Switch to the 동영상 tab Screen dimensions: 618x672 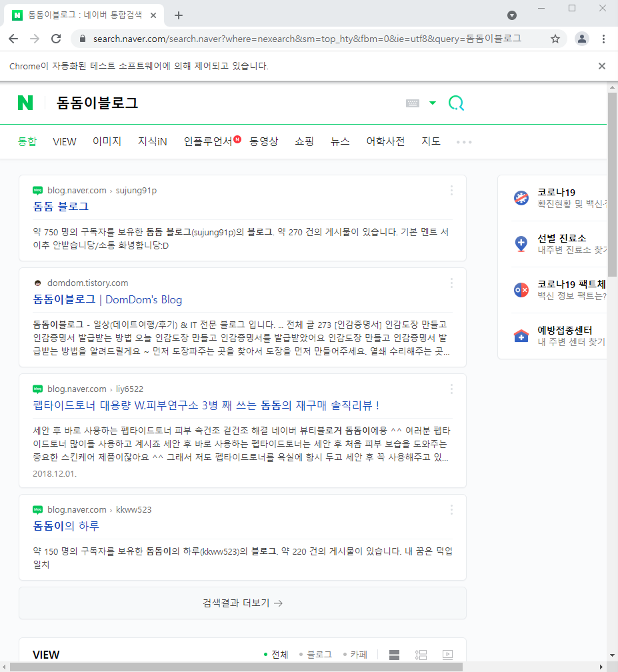point(264,141)
